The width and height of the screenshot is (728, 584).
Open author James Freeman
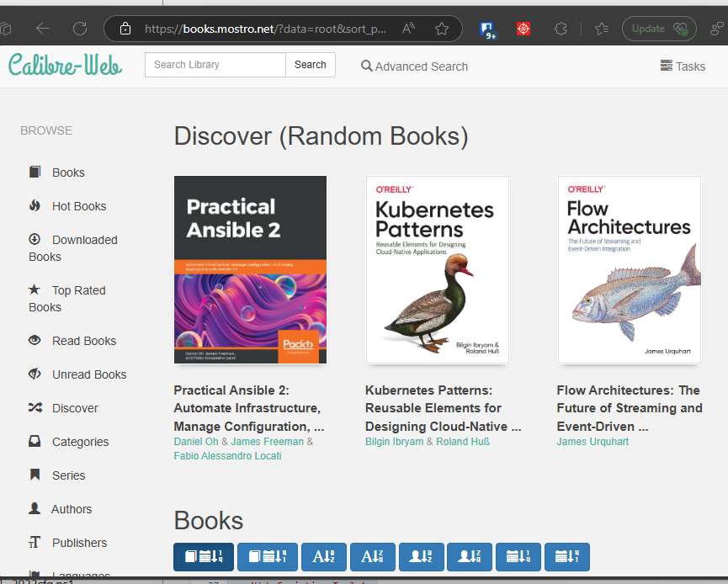(x=267, y=442)
